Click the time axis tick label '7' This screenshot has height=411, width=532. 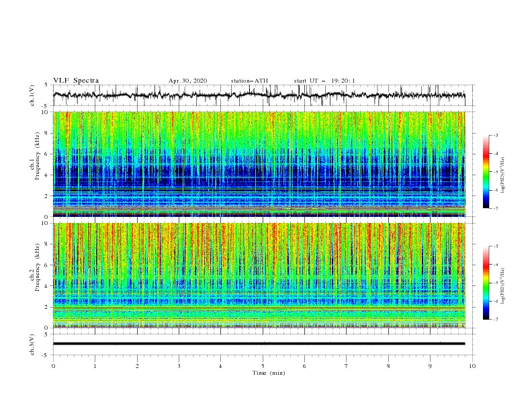pyautogui.click(x=347, y=366)
